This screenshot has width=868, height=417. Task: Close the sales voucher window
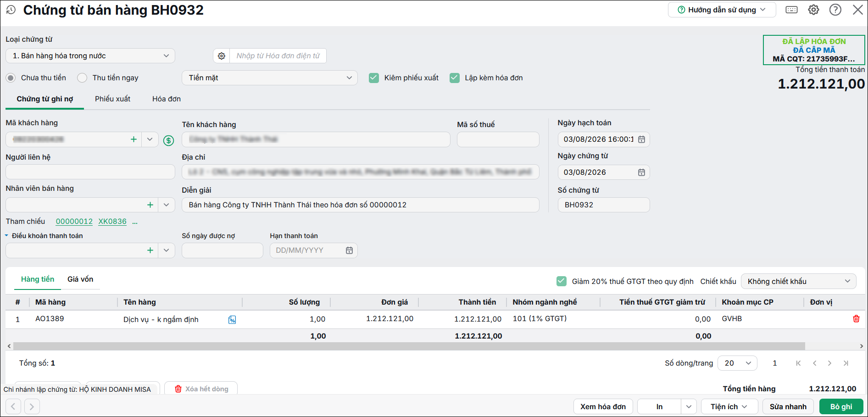[x=857, y=10]
